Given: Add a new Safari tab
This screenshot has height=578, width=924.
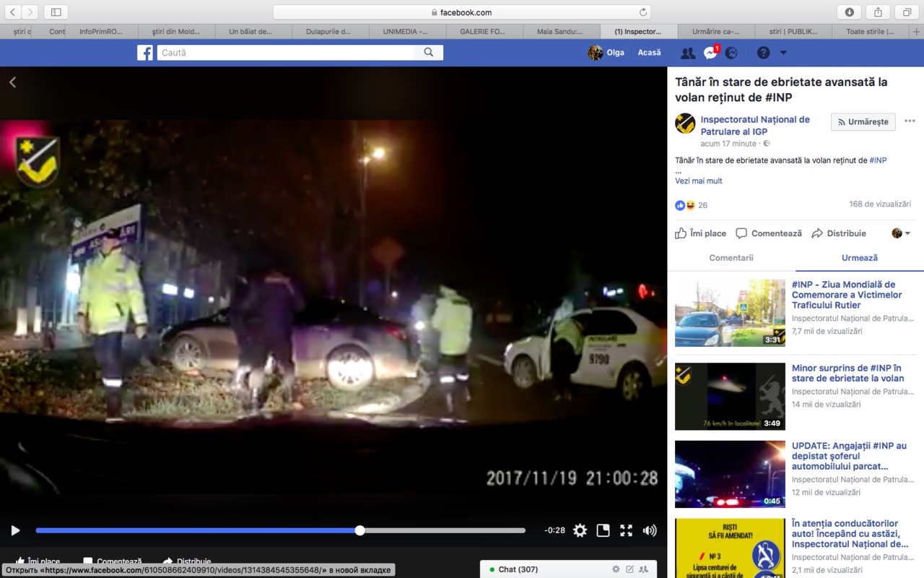Looking at the screenshot, I should (x=917, y=32).
